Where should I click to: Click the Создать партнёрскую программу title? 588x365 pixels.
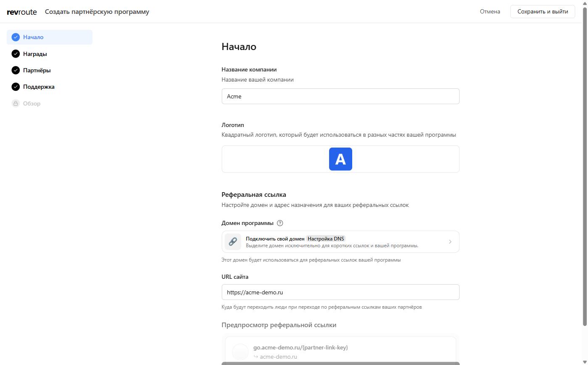97,12
